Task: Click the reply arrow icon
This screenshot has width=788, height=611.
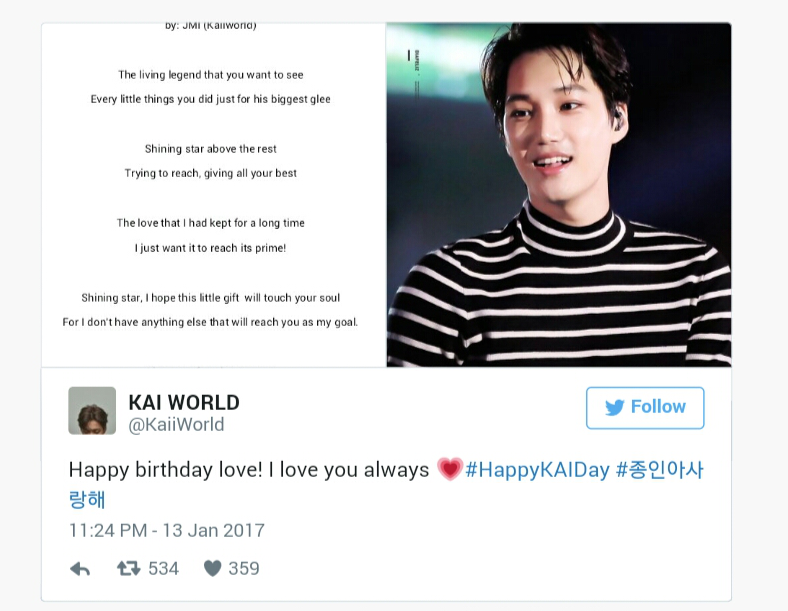Action: click(x=80, y=569)
